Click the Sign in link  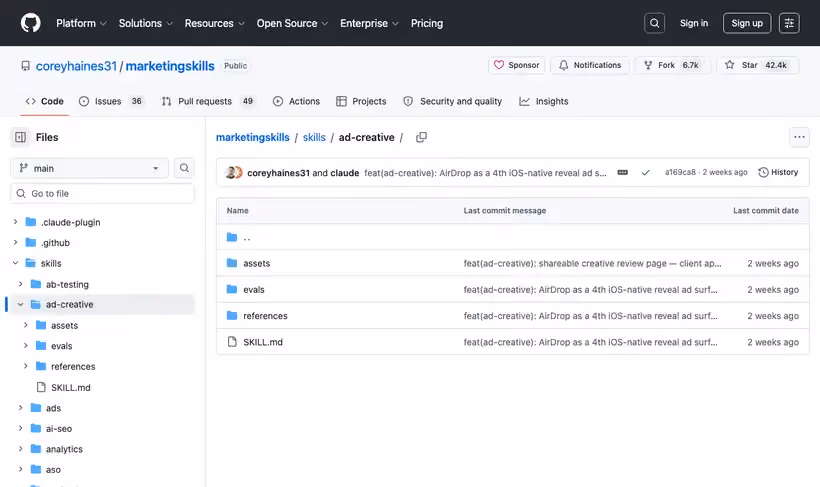[x=693, y=23]
